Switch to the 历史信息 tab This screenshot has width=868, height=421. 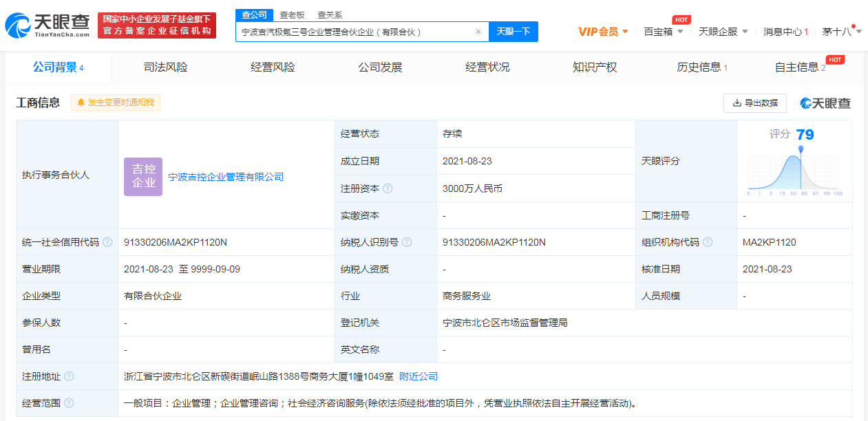click(x=702, y=67)
